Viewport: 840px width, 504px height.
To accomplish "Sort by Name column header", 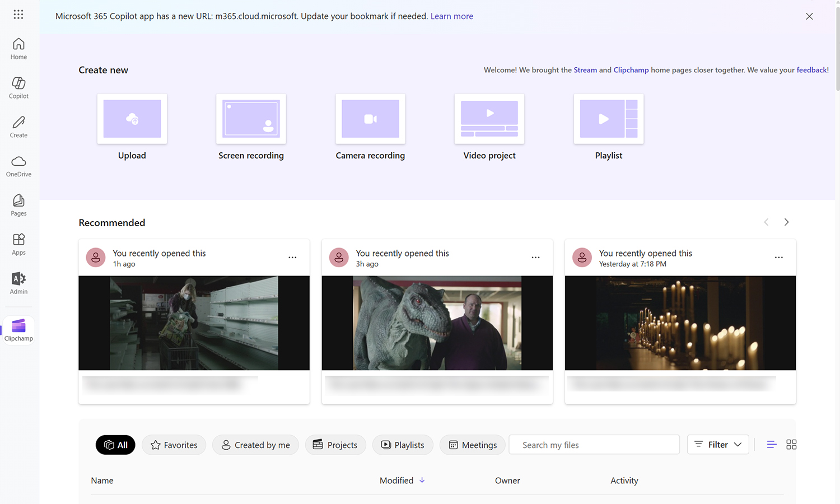I will tap(102, 480).
